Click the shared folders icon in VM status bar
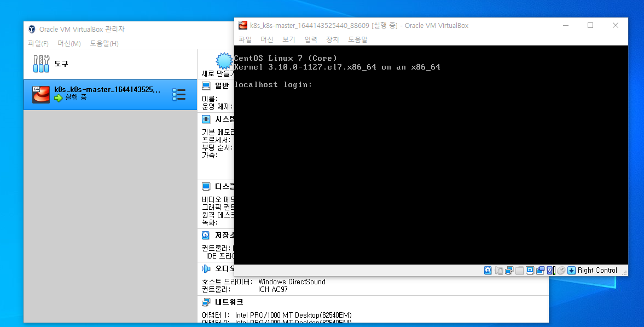The image size is (644, 327). click(520, 270)
